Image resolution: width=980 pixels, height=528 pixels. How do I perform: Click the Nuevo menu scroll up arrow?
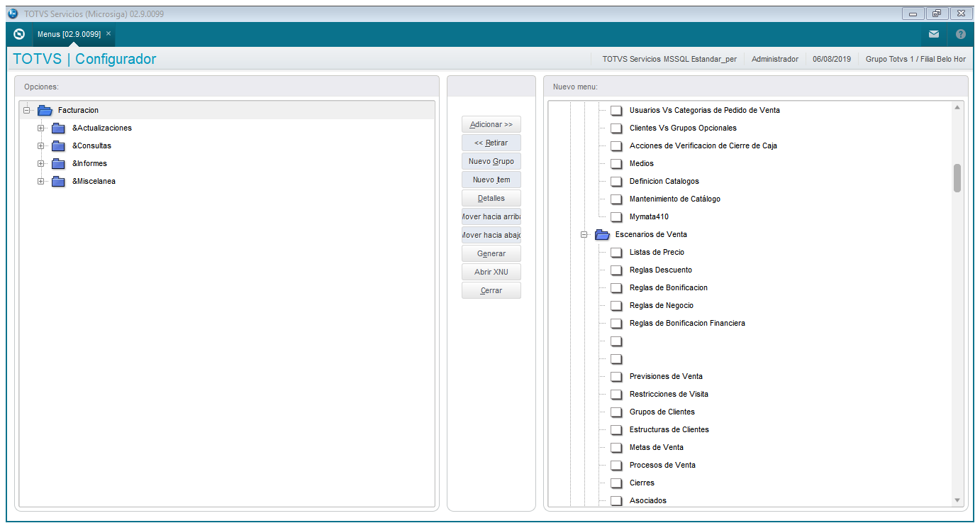(957, 108)
